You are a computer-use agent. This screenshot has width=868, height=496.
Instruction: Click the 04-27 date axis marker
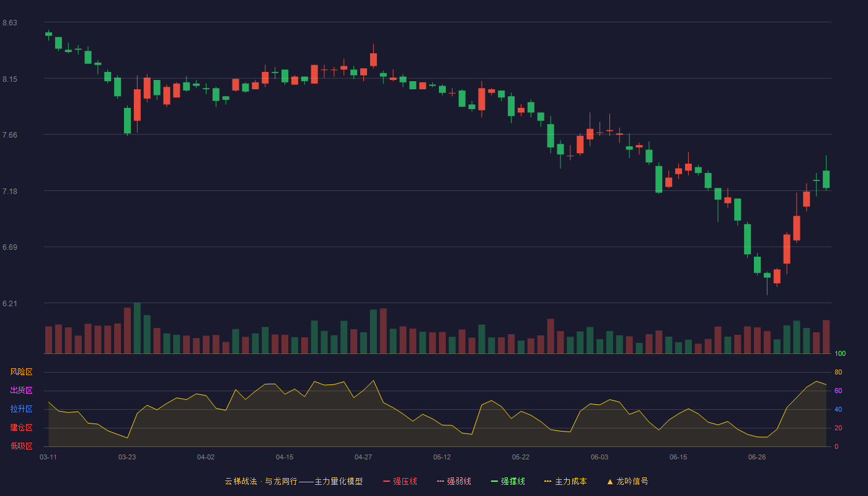pos(363,457)
